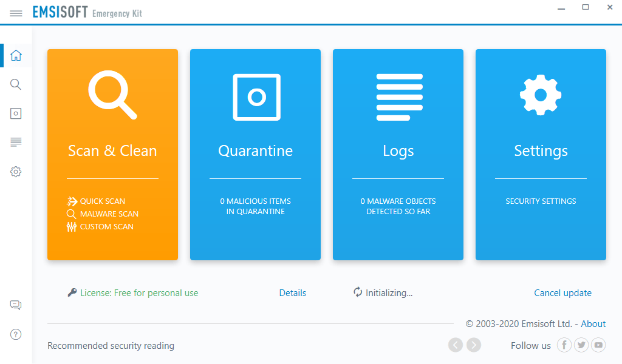Open Quarantine from sidebar icon
This screenshot has height=364, width=622.
pos(16,113)
